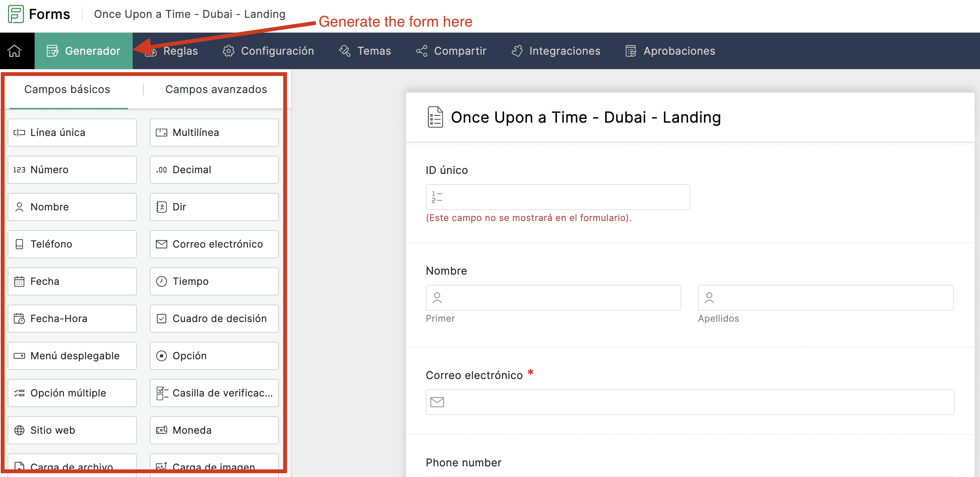Select the Decimal field

[x=214, y=169]
